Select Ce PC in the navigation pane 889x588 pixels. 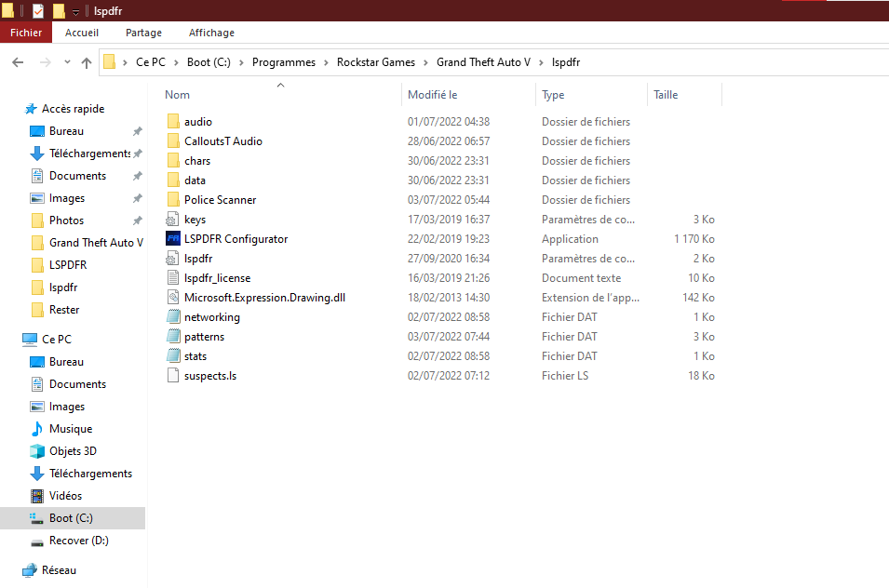[x=56, y=340]
